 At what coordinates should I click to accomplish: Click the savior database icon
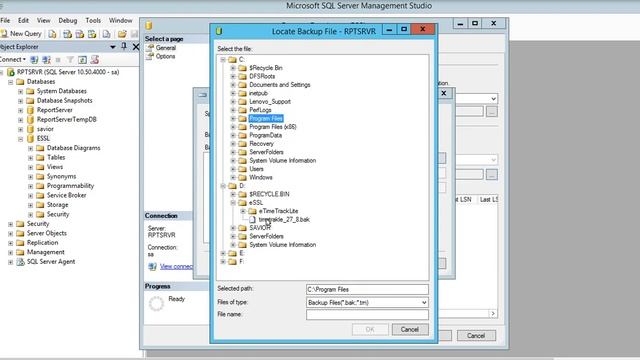pyautogui.click(x=30, y=129)
